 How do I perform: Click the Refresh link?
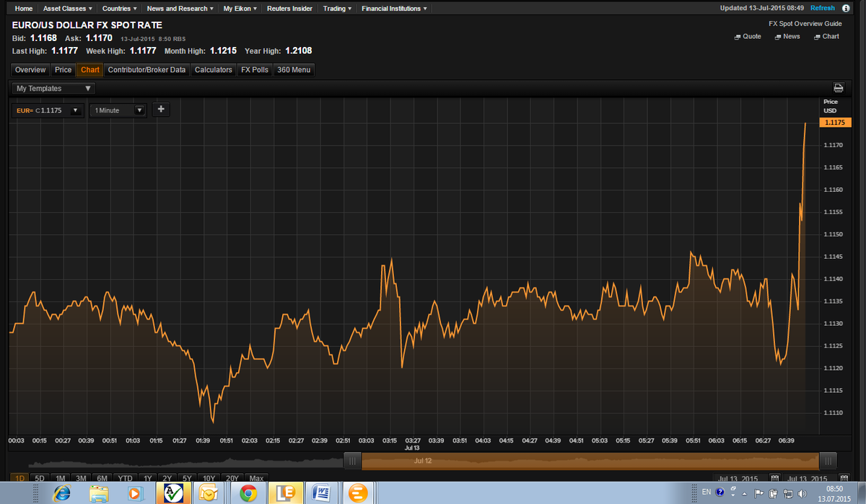pyautogui.click(x=823, y=8)
